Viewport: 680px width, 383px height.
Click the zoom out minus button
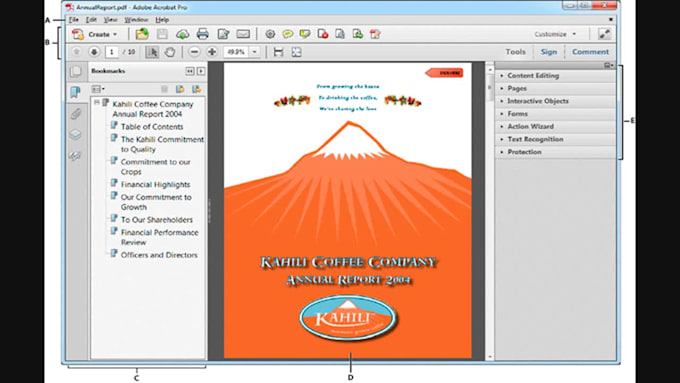point(195,52)
